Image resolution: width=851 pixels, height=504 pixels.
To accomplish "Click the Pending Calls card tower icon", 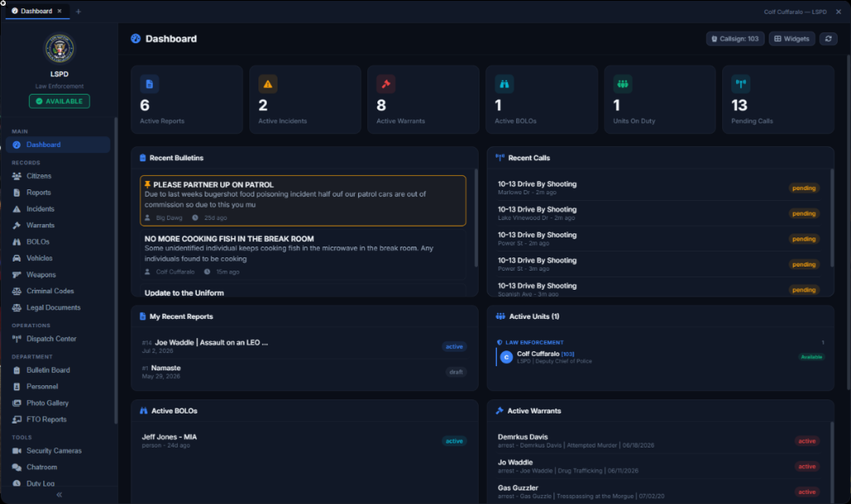I will (x=740, y=84).
